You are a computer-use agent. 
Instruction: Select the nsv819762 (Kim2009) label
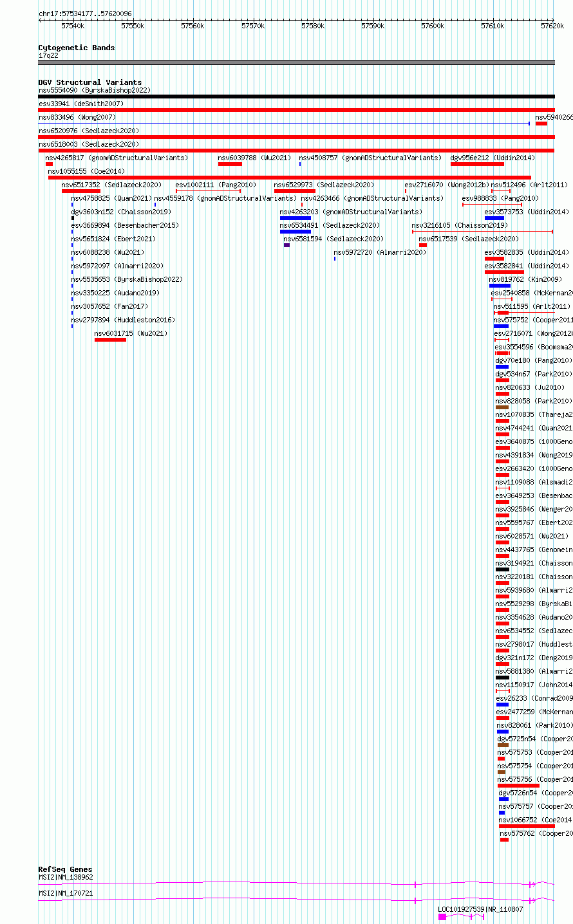pyautogui.click(x=526, y=279)
